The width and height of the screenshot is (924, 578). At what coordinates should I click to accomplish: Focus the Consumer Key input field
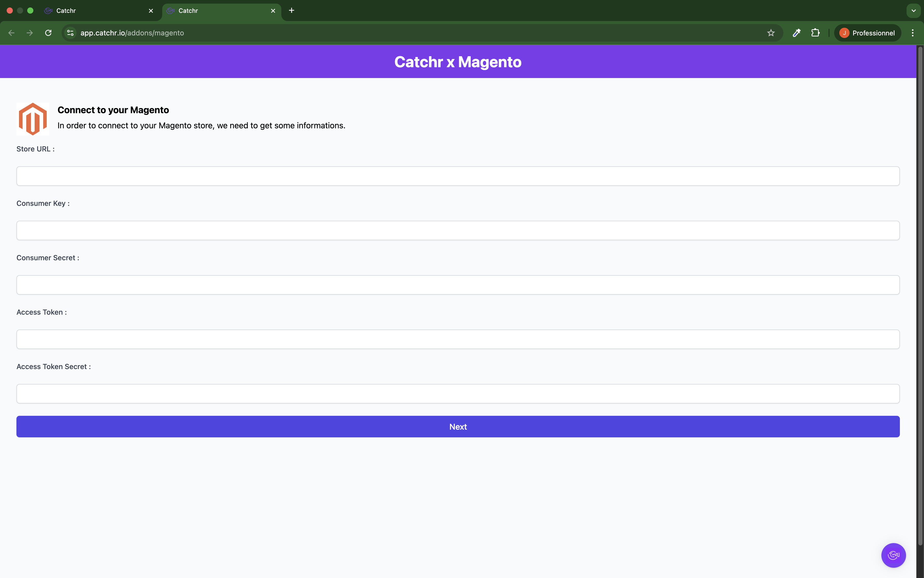click(x=458, y=230)
